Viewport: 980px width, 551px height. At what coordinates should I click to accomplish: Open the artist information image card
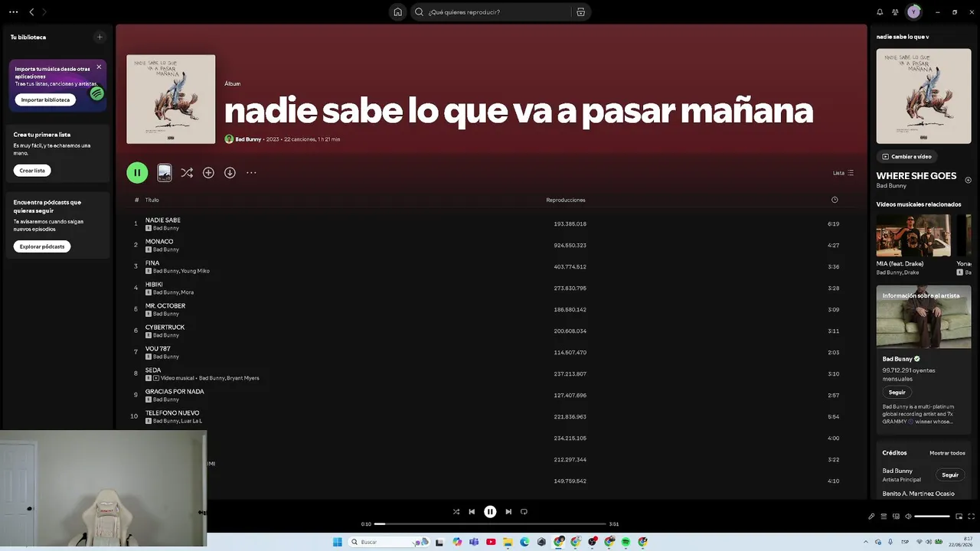click(x=923, y=317)
